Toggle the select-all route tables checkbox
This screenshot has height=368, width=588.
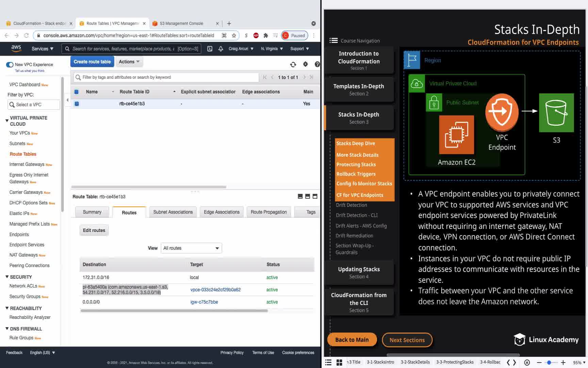77,92
